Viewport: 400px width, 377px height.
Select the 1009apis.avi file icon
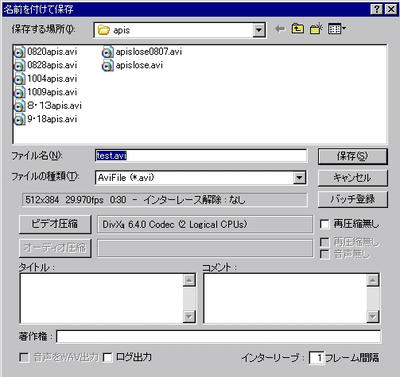coord(19,93)
